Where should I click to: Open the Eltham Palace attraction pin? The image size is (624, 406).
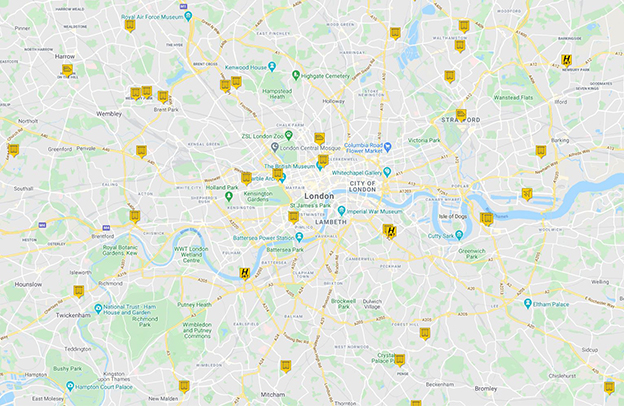pos(528,303)
